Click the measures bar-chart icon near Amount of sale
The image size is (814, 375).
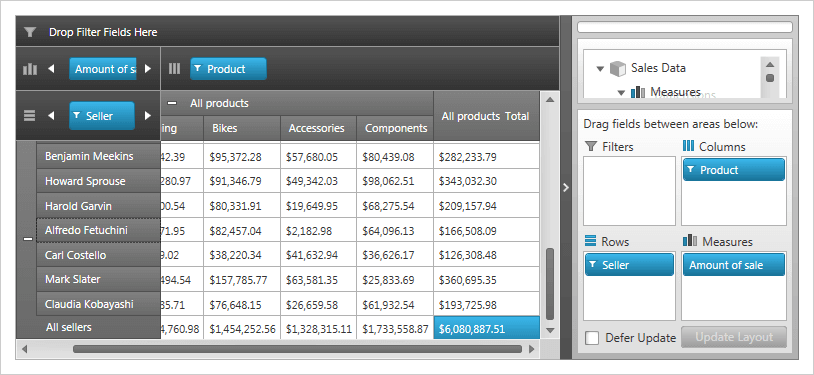[x=30, y=69]
